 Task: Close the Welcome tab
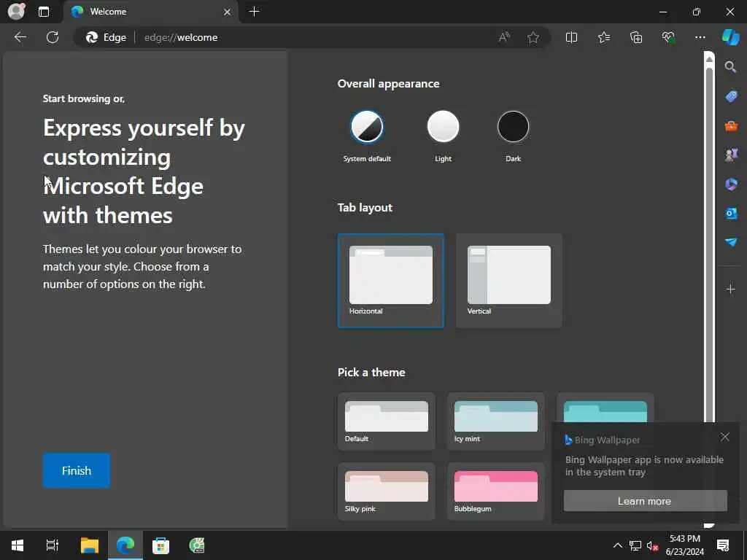tap(228, 12)
